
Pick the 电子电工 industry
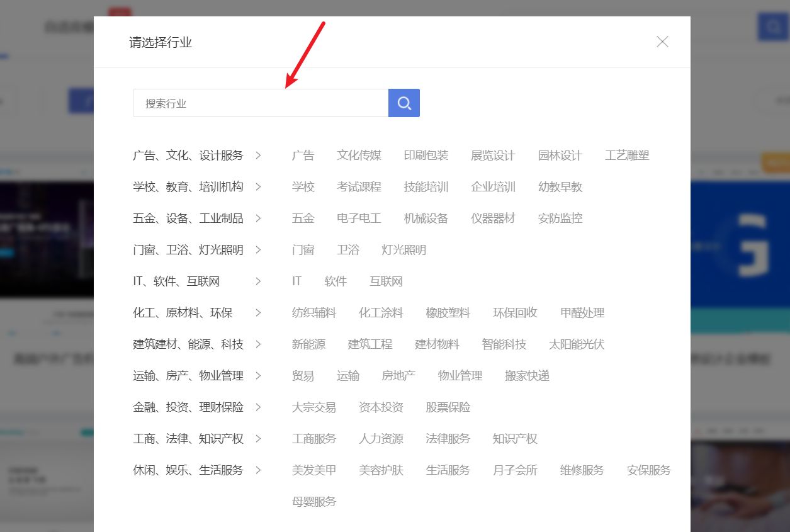click(359, 218)
